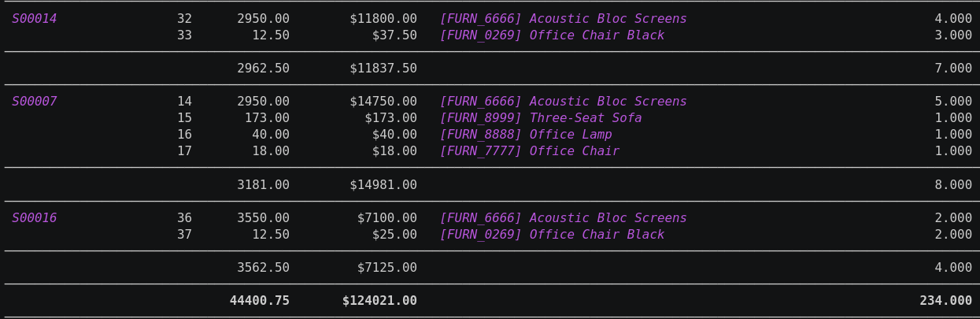Open the [FURN_7777] Office Chair product
Image resolution: width=980 pixels, height=319 pixels.
(x=529, y=151)
